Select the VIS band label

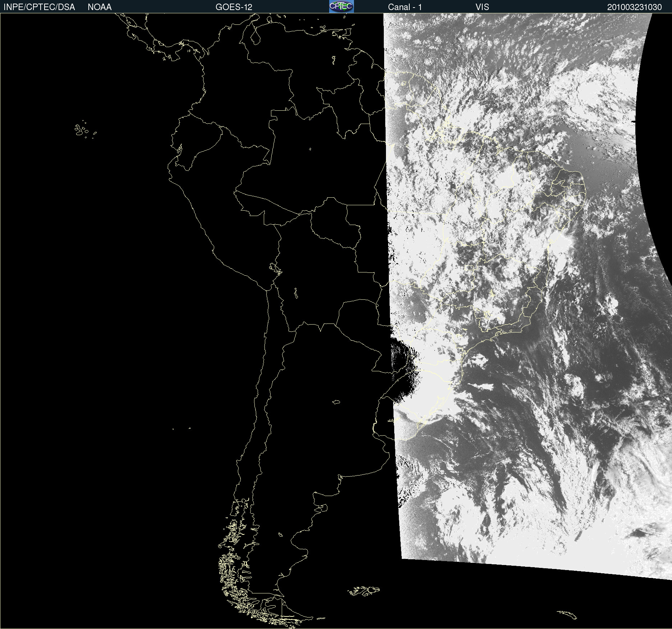pyautogui.click(x=482, y=7)
